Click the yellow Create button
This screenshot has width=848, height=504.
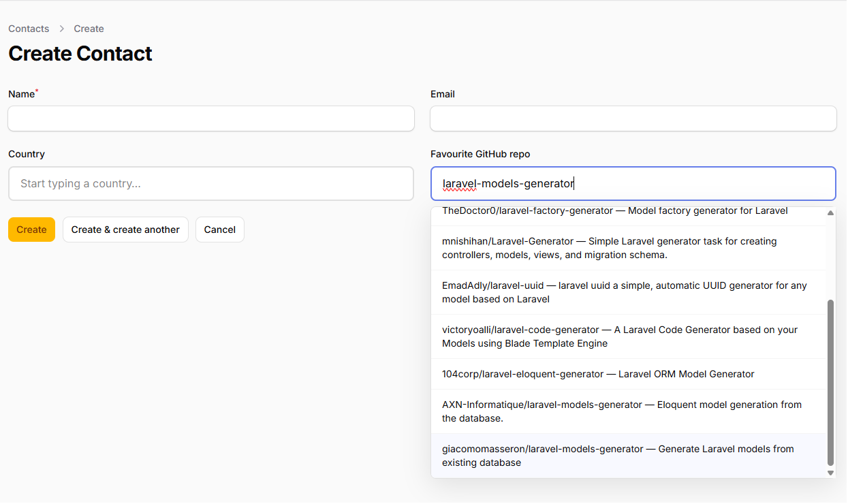pos(31,230)
